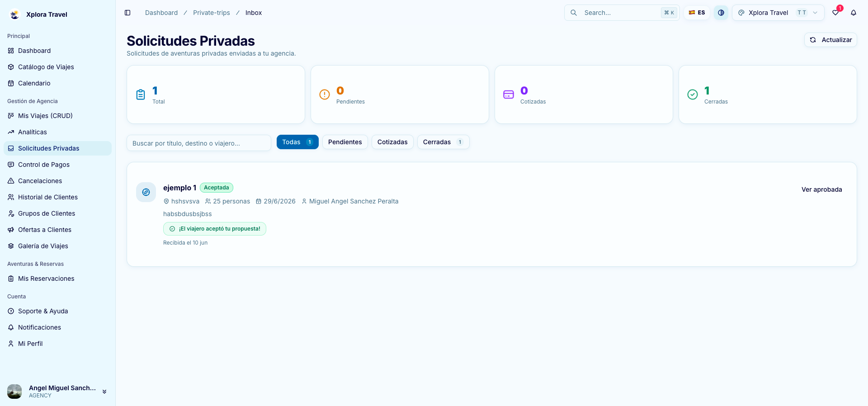This screenshot has height=406, width=868.
Task: Toggle the sidebar panel icon
Action: tap(127, 13)
